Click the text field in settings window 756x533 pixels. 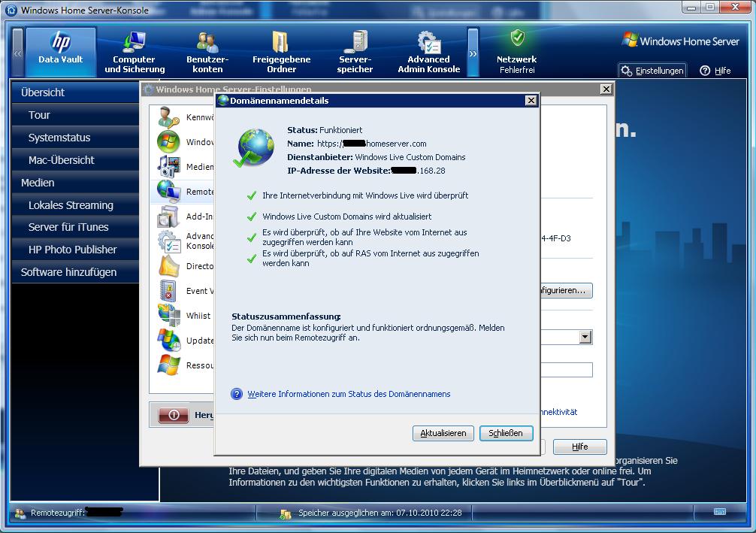tap(566, 370)
